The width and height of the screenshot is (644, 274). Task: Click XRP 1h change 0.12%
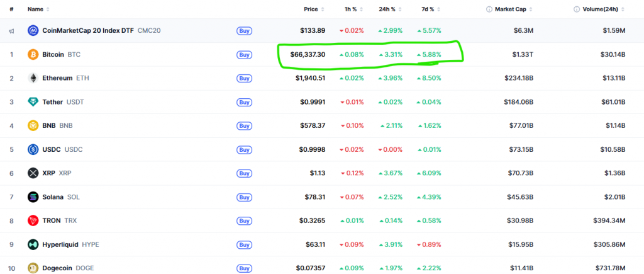352,173
